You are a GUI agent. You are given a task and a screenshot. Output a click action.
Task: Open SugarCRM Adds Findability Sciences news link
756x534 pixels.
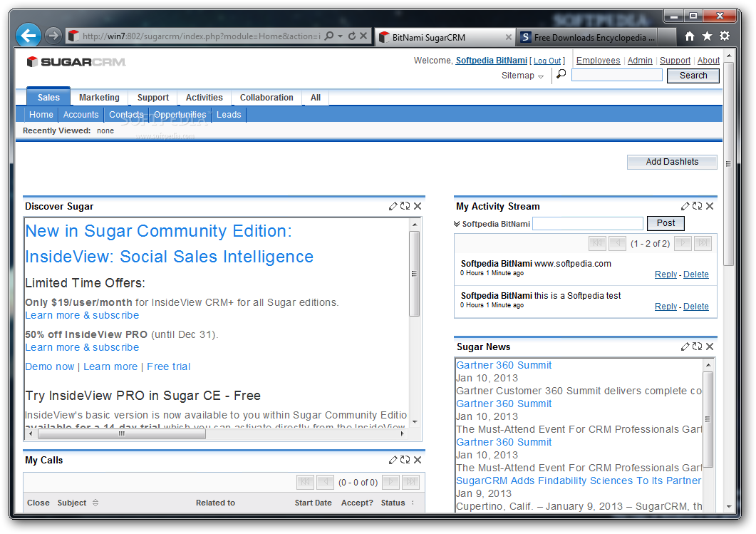coord(579,481)
